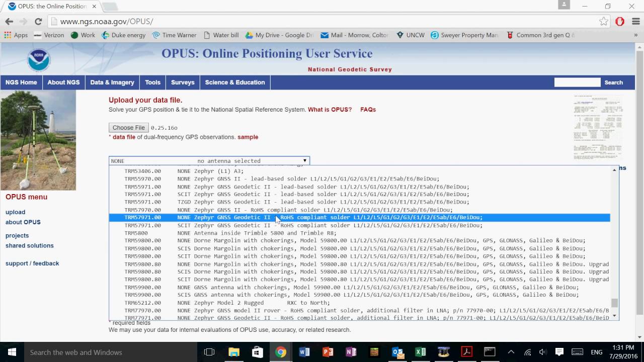644x362 pixels.
Task: Reload the OPUS page
Action: [x=38, y=22]
